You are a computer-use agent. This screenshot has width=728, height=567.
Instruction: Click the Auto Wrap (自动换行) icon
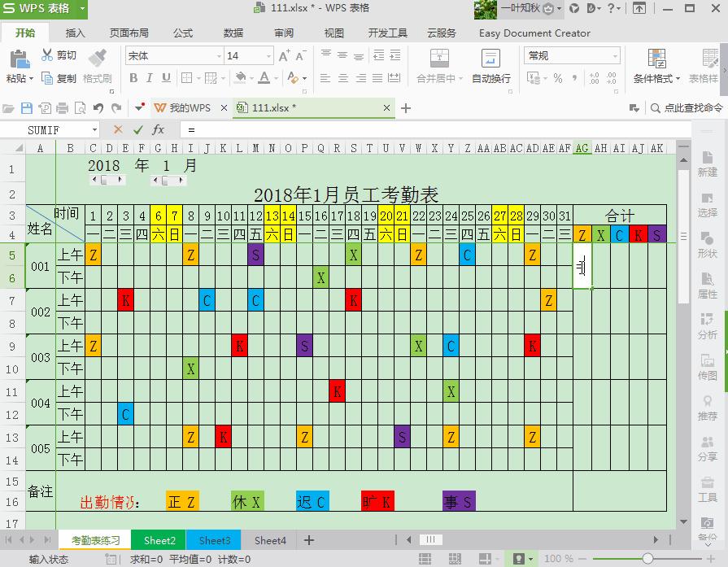(x=490, y=59)
